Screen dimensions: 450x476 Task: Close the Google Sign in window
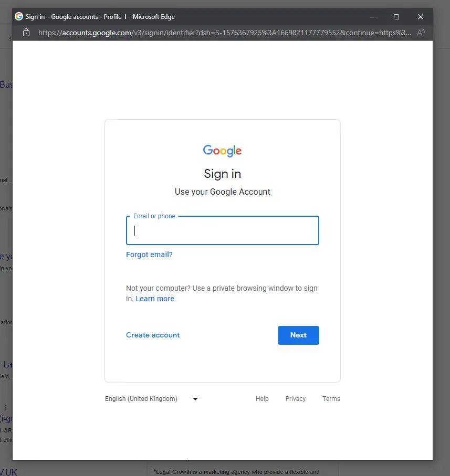[x=421, y=17]
